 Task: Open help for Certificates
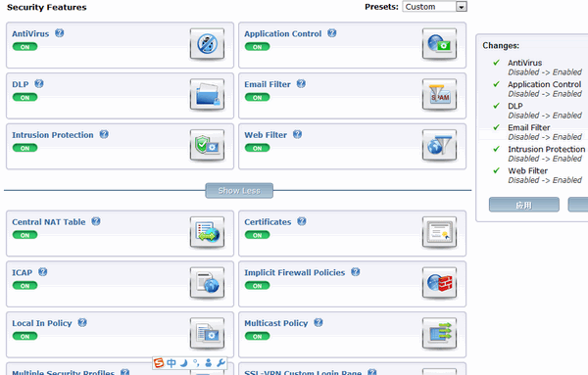(x=302, y=221)
